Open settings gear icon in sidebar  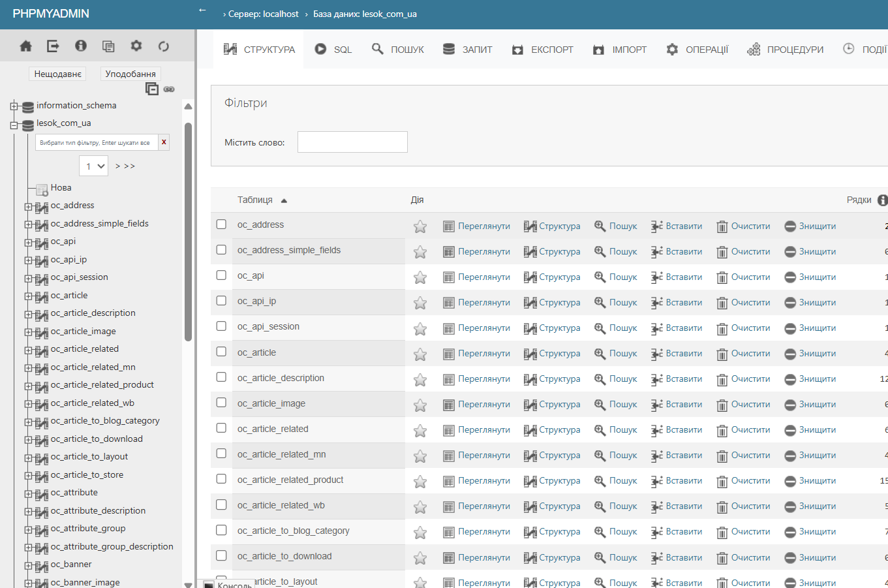coord(136,46)
